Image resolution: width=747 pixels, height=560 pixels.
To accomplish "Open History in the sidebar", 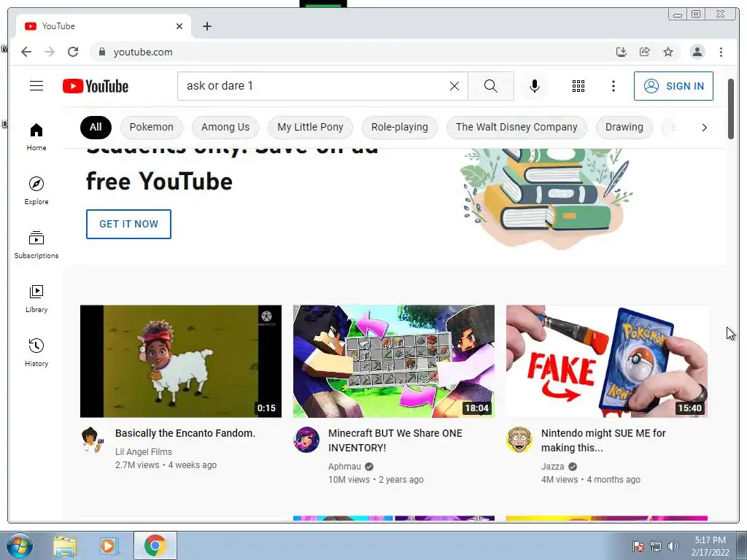I will coord(36,352).
